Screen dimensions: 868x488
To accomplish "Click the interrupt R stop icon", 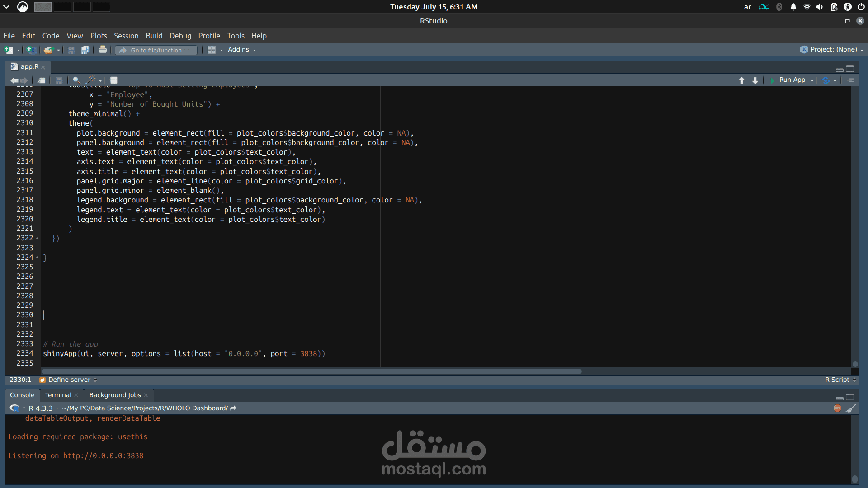I will click(x=837, y=408).
